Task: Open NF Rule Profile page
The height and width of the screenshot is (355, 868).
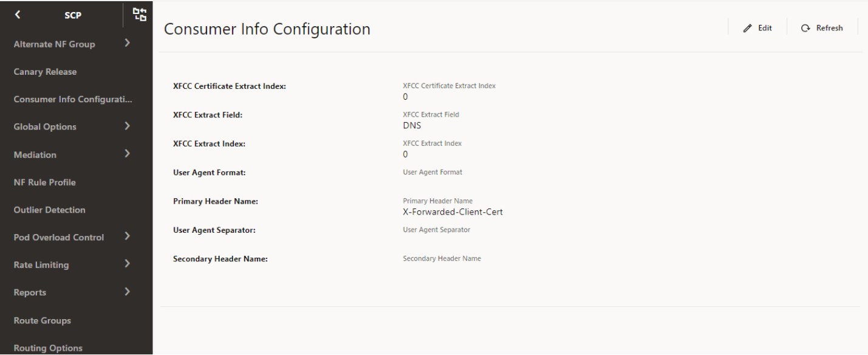Action: point(53,182)
